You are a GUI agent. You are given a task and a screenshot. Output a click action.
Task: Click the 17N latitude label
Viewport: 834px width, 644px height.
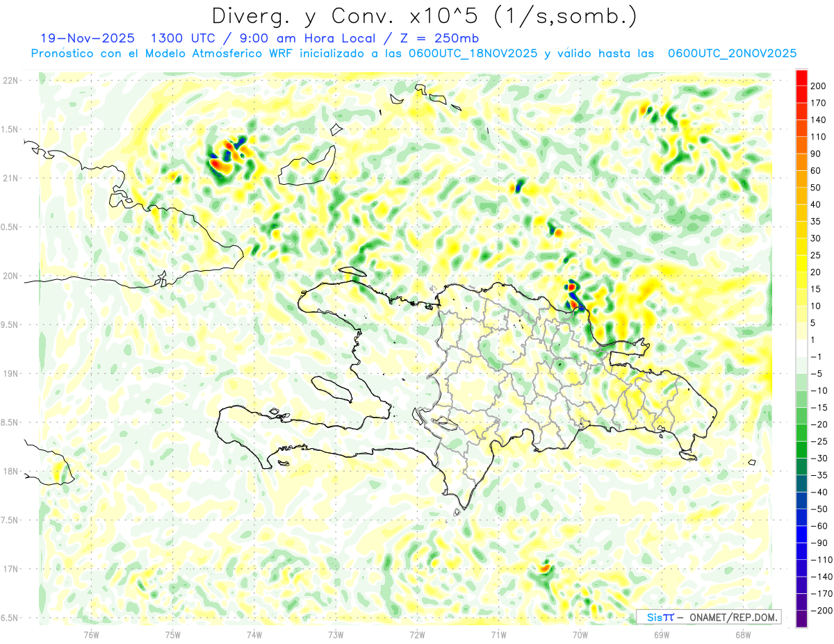[10, 570]
